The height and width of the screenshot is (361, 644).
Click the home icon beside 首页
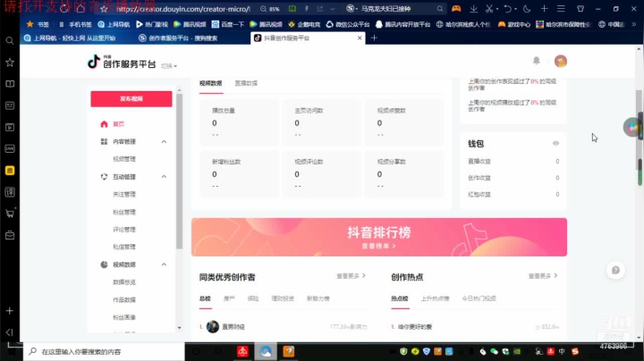click(104, 124)
